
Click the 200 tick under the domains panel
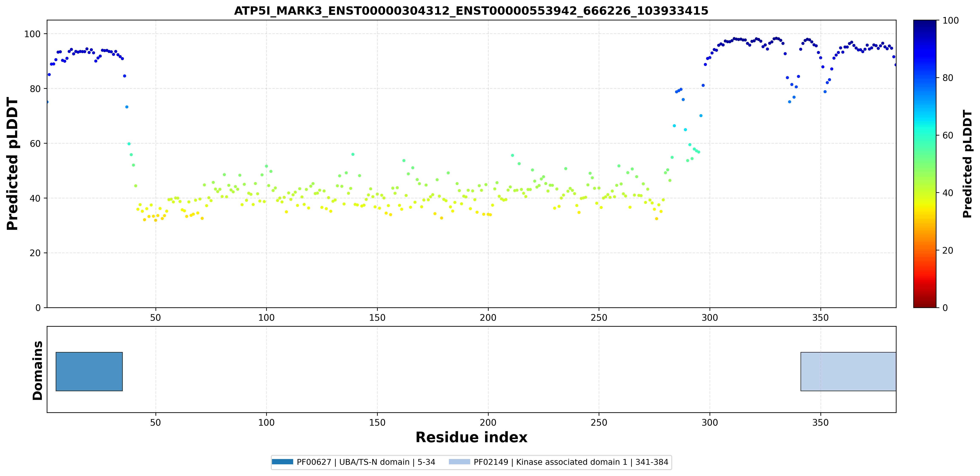pyautogui.click(x=488, y=422)
